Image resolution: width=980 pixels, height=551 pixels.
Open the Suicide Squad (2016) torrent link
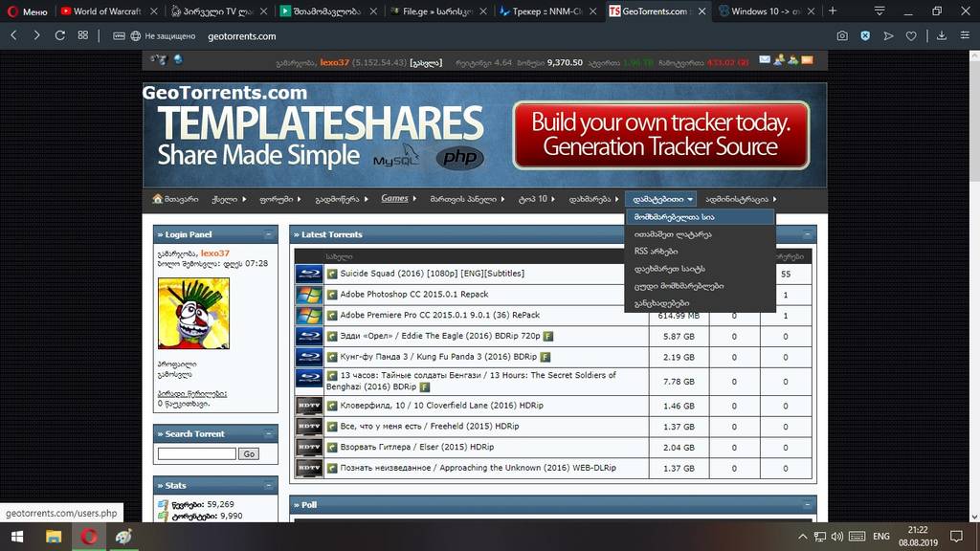[x=432, y=274]
